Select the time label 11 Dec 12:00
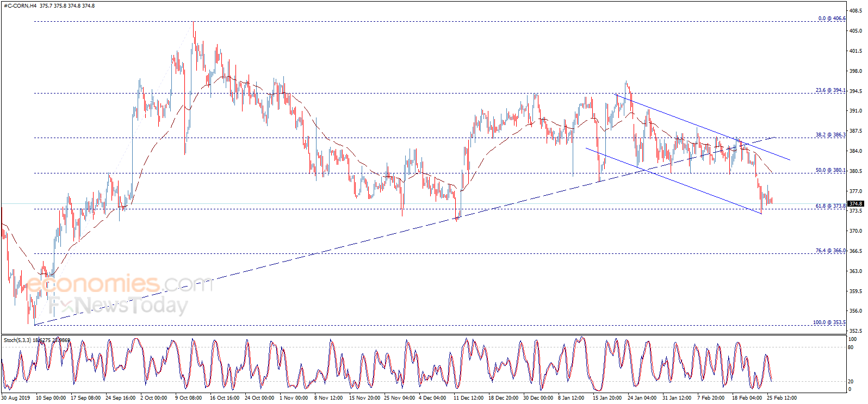 pyautogui.click(x=468, y=398)
